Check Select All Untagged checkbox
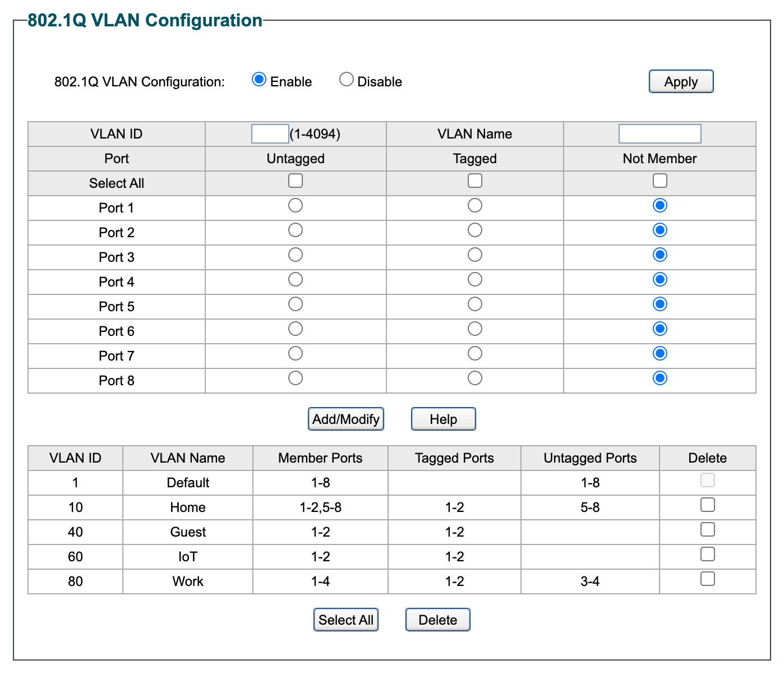 tap(296, 181)
